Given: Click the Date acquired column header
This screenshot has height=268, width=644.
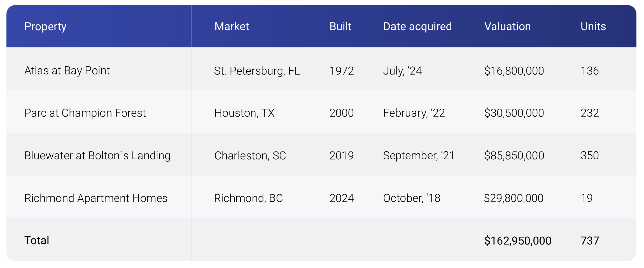Looking at the screenshot, I should (x=417, y=27).
